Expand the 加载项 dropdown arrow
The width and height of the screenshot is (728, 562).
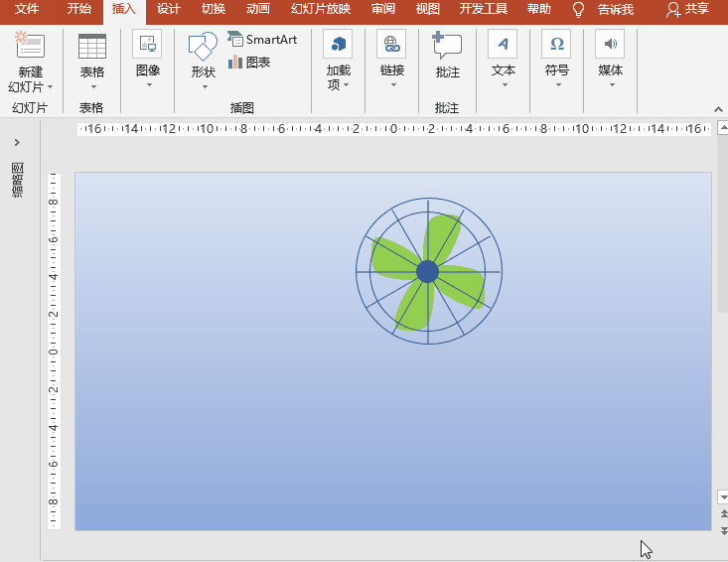[x=347, y=84]
